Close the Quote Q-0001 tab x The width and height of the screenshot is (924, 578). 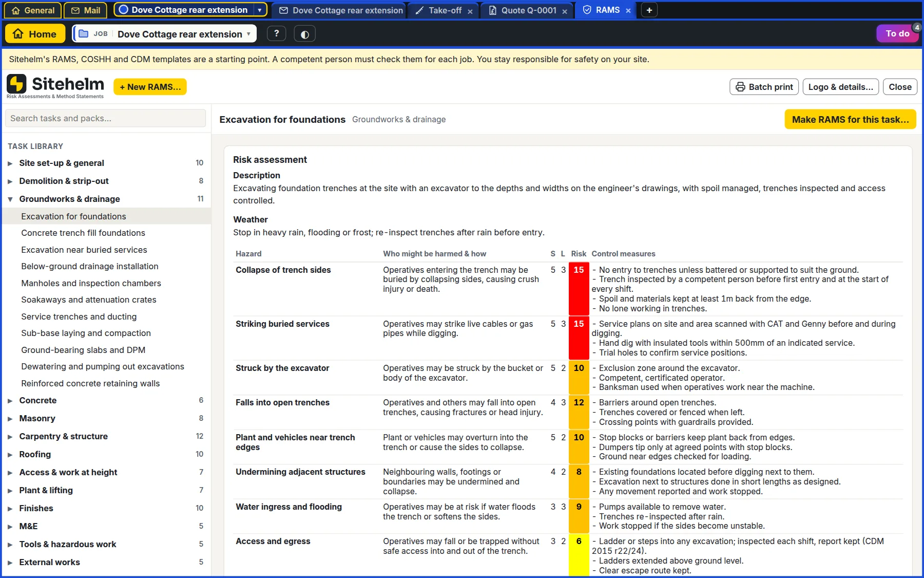pos(565,11)
